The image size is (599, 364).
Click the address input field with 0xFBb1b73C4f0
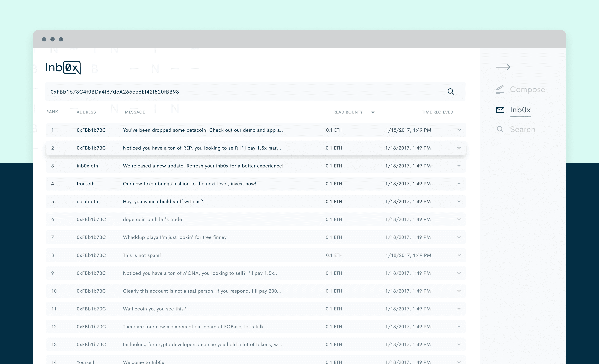point(255,91)
